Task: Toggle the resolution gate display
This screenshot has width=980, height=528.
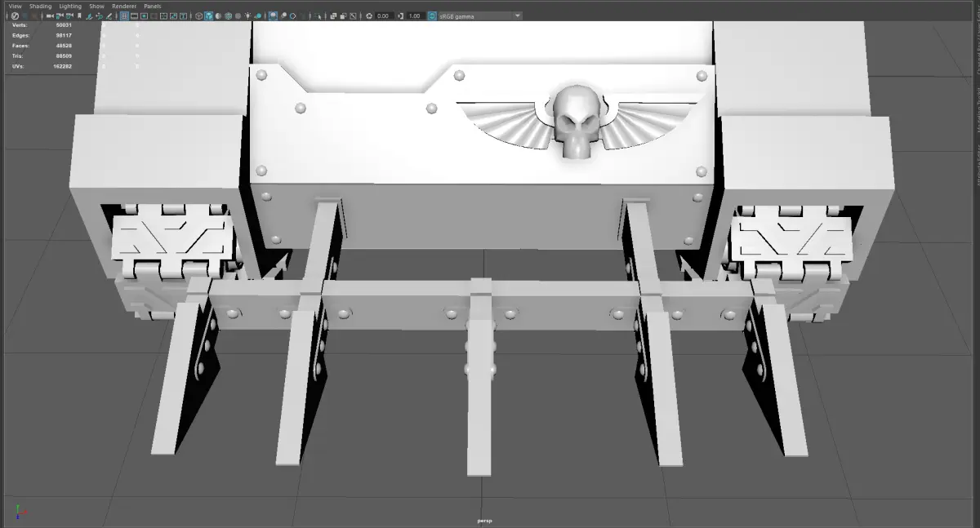Action: pos(144,16)
